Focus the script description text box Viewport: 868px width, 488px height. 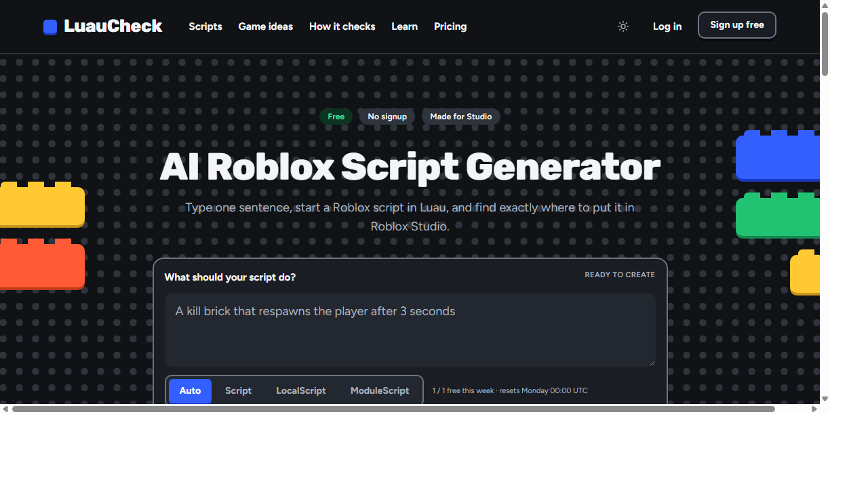coord(410,330)
